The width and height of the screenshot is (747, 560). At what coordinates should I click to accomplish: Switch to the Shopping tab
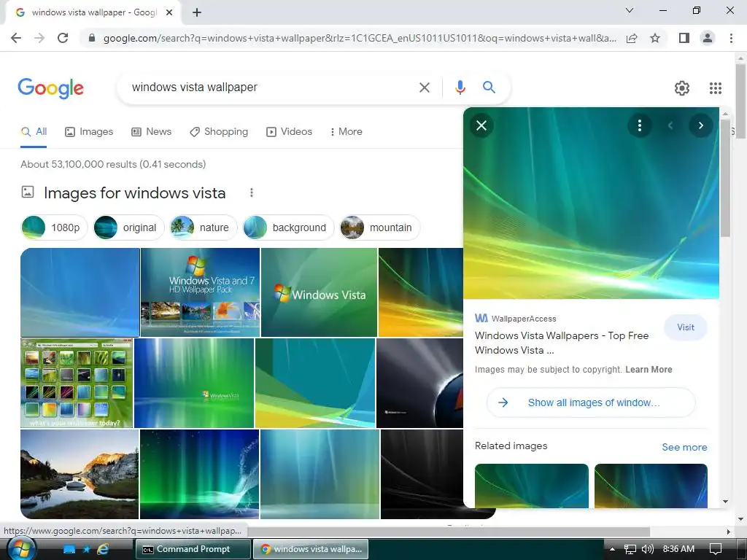click(x=219, y=132)
